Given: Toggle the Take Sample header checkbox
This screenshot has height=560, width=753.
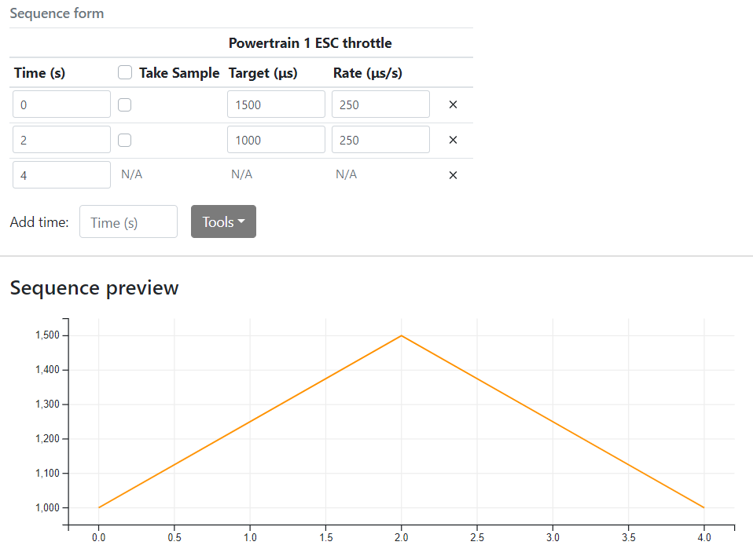Looking at the screenshot, I should click(x=124, y=72).
